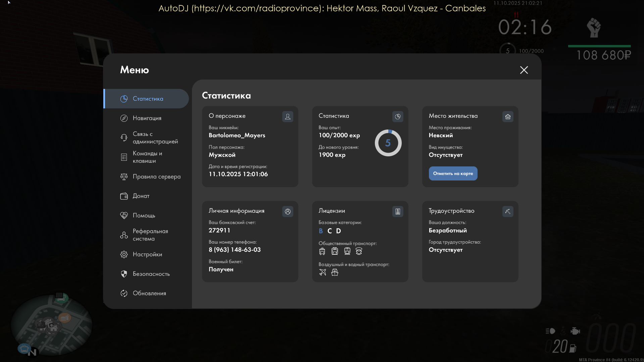Click the boat license icon
Image resolution: width=644 pixels, height=362 pixels.
335,272
